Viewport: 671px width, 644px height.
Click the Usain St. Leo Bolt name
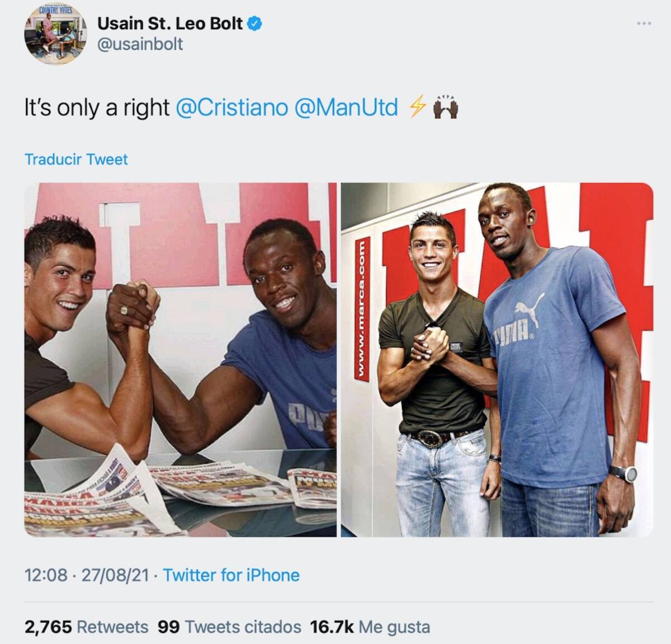pyautogui.click(x=170, y=23)
